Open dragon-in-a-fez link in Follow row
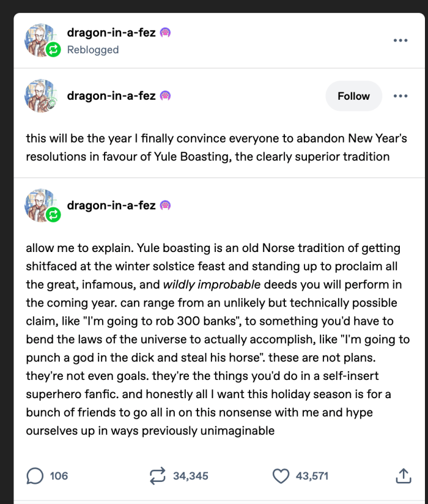 tap(111, 96)
